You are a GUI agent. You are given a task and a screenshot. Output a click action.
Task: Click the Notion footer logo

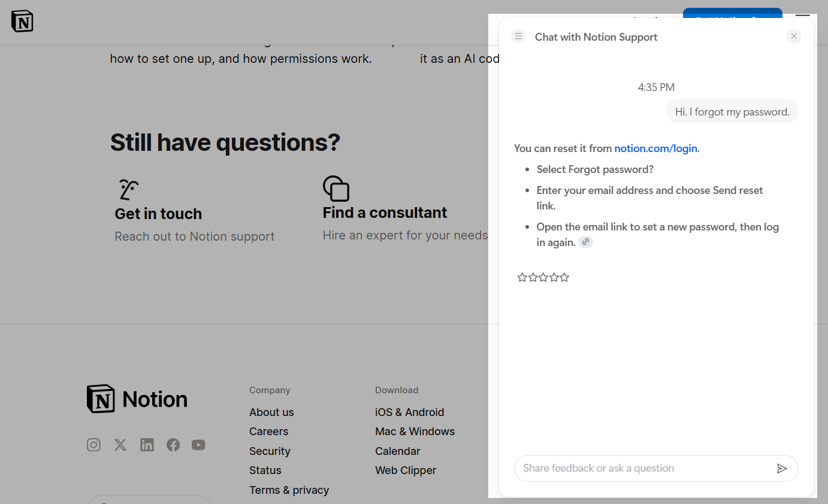(137, 399)
